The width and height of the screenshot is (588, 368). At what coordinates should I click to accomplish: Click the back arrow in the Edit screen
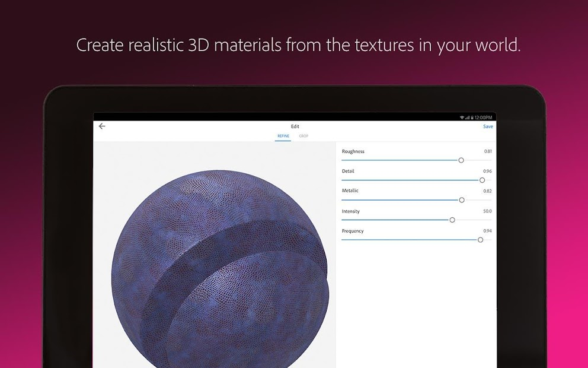101,126
